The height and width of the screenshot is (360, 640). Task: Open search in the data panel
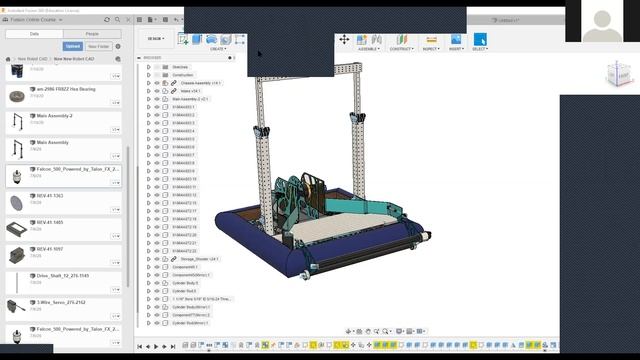118,20
